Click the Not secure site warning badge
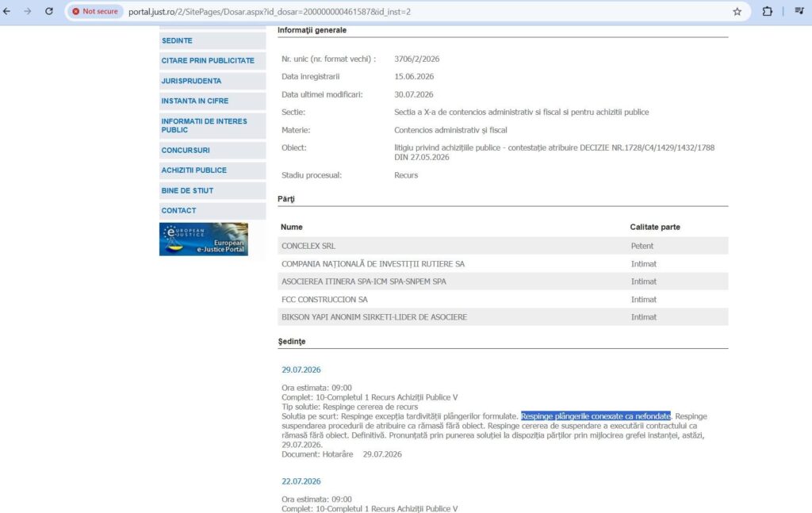 tap(95, 11)
